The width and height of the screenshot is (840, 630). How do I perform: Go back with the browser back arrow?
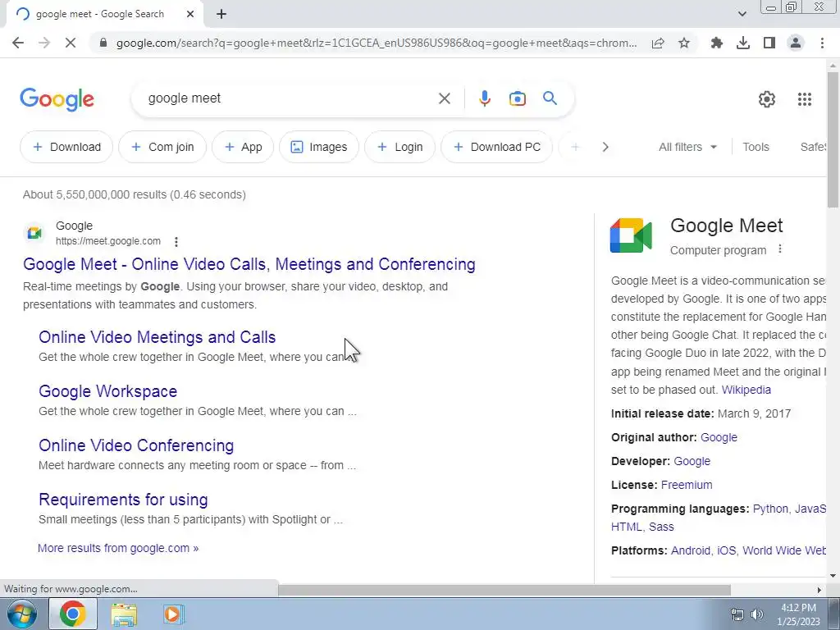coord(18,43)
